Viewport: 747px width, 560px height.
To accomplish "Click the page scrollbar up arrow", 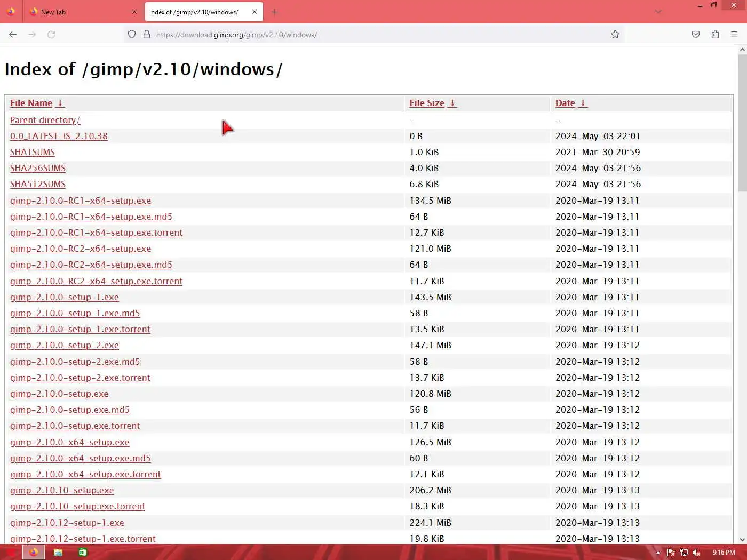I will 742,50.
